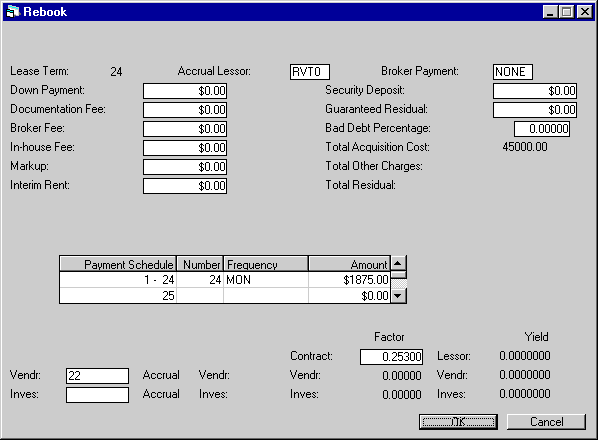
Task: Click the Cancel button
Action: pyautogui.click(x=546, y=422)
